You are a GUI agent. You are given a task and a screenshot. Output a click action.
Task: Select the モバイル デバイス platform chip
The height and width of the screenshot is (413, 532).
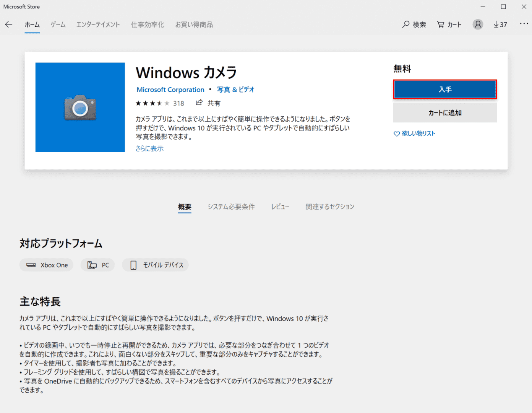[156, 265]
